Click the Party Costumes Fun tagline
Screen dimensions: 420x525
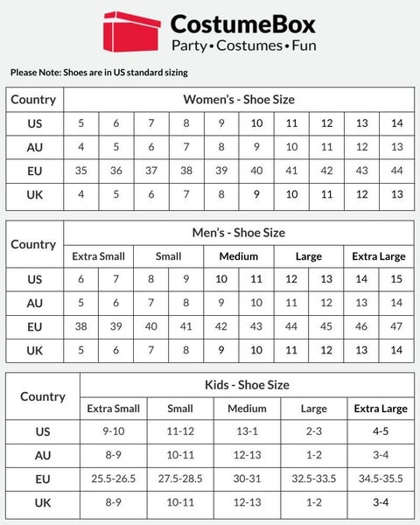pyautogui.click(x=244, y=45)
